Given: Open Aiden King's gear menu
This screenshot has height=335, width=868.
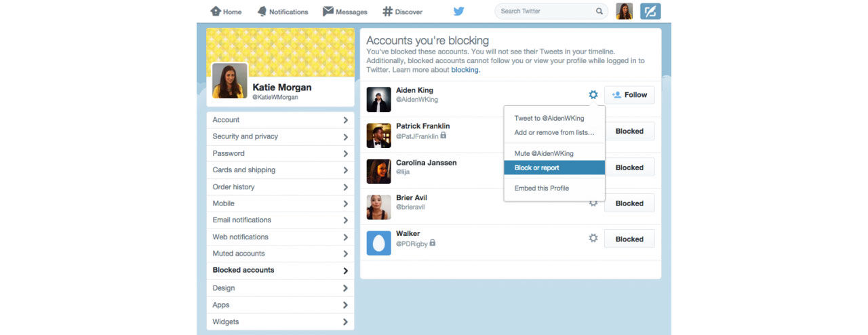Looking at the screenshot, I should [593, 95].
